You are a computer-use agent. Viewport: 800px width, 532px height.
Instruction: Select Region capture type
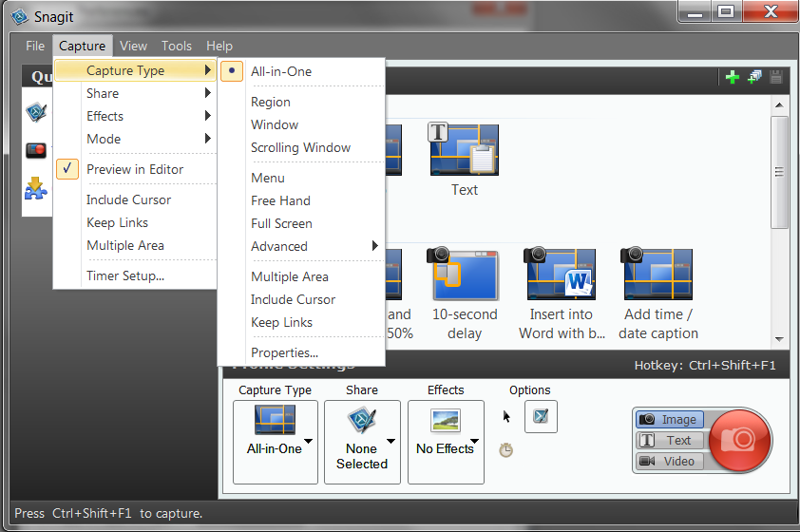301,102
